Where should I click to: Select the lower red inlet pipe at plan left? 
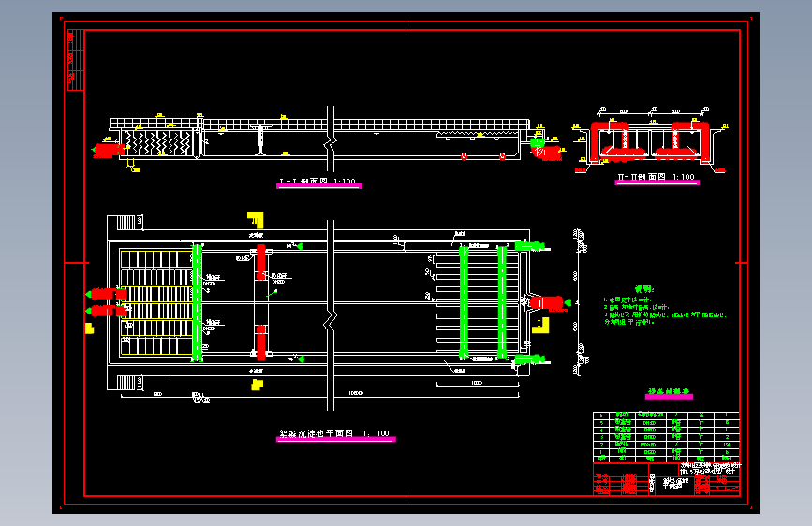(109, 311)
